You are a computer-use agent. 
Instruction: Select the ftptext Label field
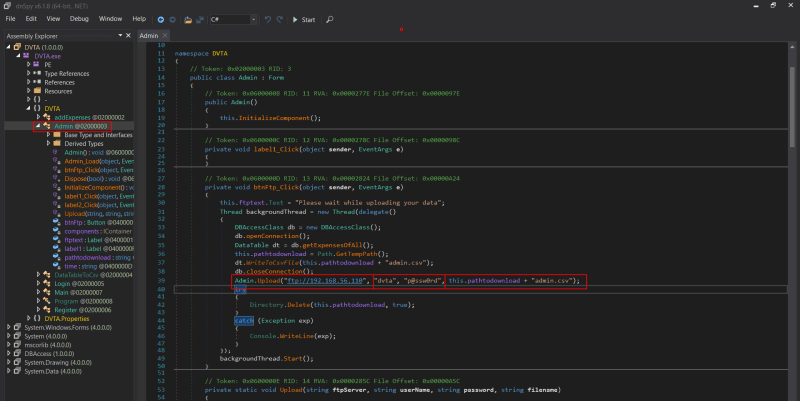click(x=98, y=240)
